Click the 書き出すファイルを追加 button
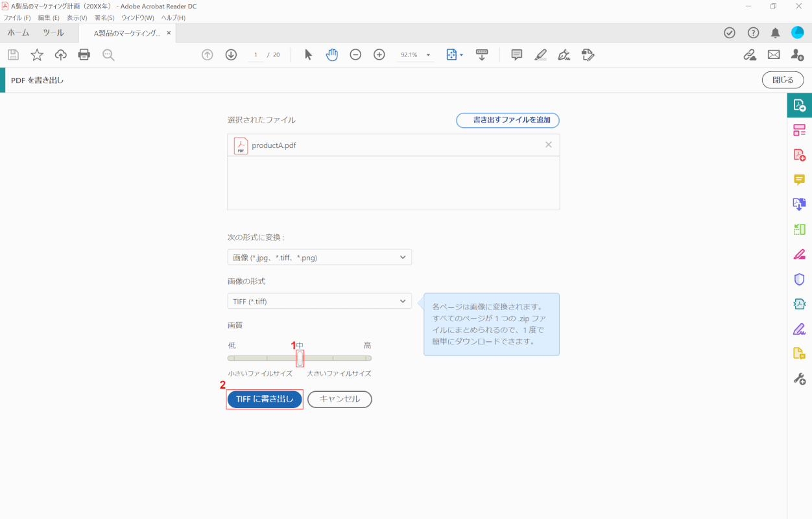812x519 pixels. click(x=508, y=120)
